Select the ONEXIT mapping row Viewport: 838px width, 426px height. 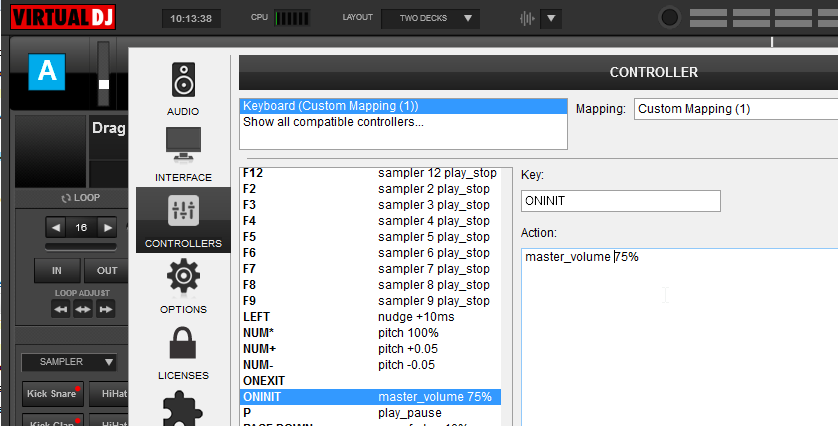click(370, 381)
